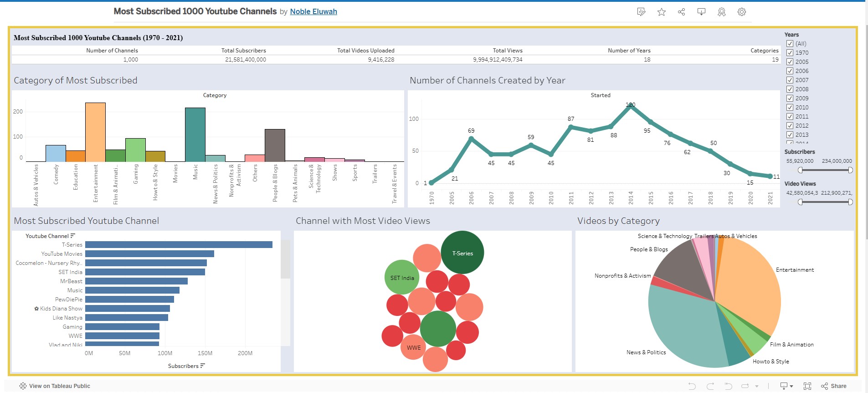Select the T-Series bar in subscribers chart
The height and width of the screenshot is (393, 868).
pos(179,245)
